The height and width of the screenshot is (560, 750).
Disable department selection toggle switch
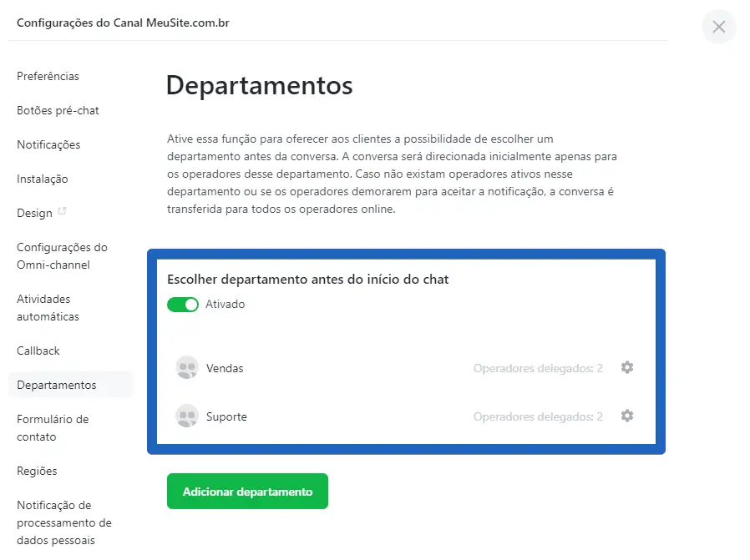tap(183, 305)
